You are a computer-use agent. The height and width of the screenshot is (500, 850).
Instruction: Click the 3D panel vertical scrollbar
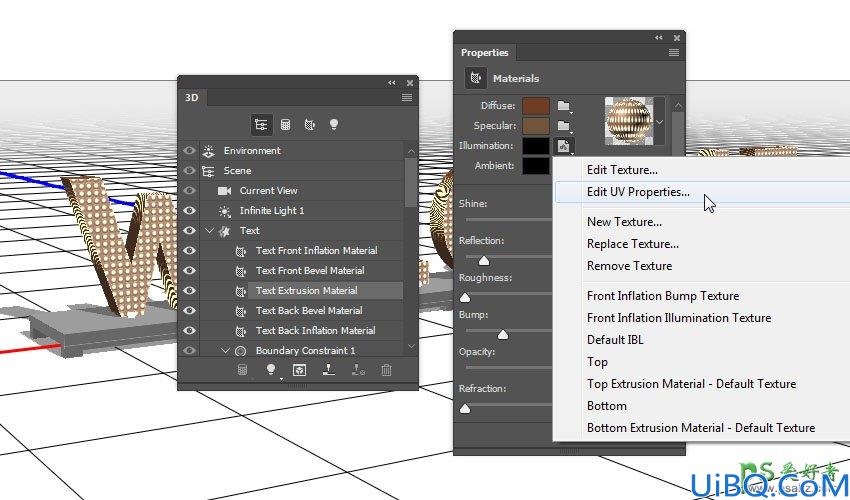tap(411, 182)
